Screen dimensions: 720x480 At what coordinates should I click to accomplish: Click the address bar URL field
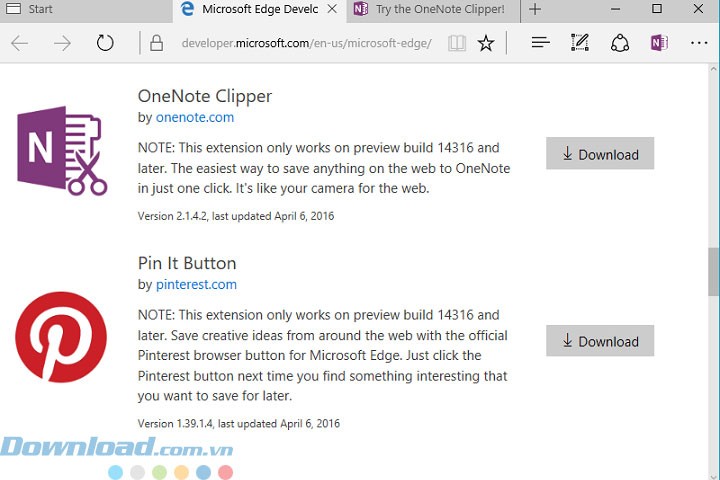click(x=300, y=43)
